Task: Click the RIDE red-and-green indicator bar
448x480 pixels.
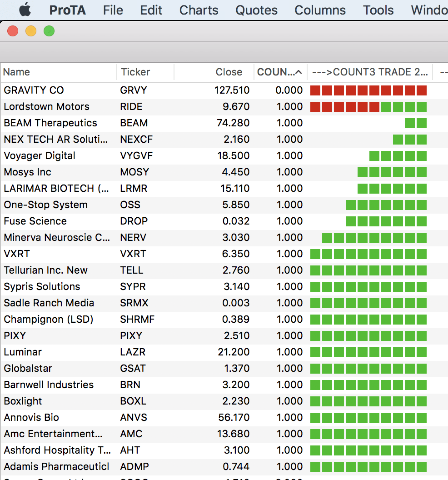Action: pos(368,107)
